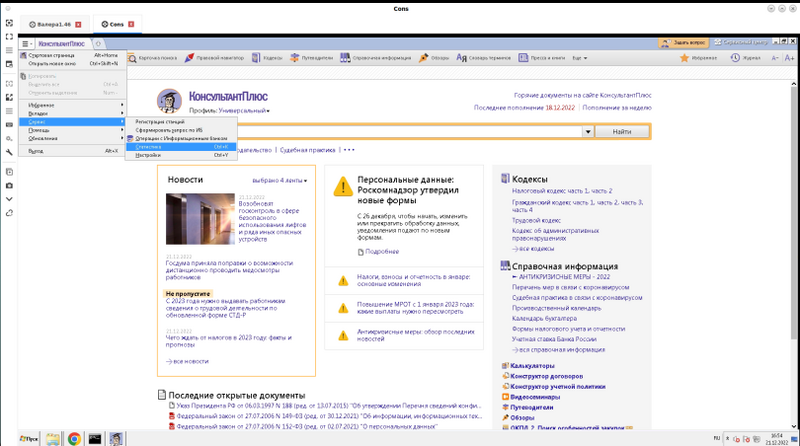Click the Найти search button
Viewport: 800px width, 446px height.
coord(622,132)
